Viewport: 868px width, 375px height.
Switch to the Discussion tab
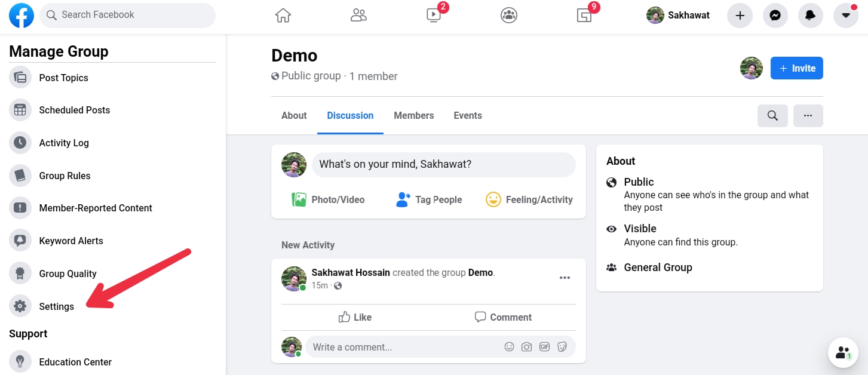(x=350, y=115)
